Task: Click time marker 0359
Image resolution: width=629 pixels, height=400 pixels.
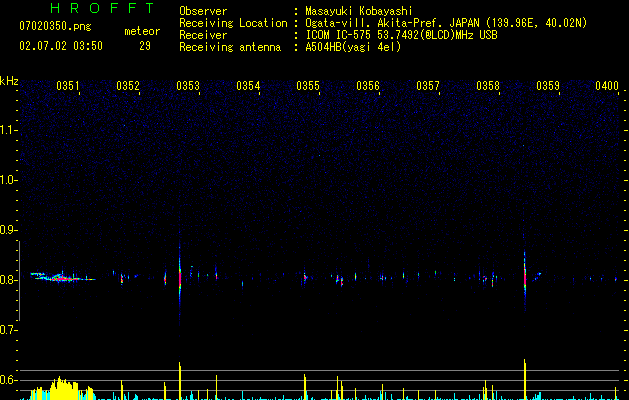Action: tap(548, 86)
